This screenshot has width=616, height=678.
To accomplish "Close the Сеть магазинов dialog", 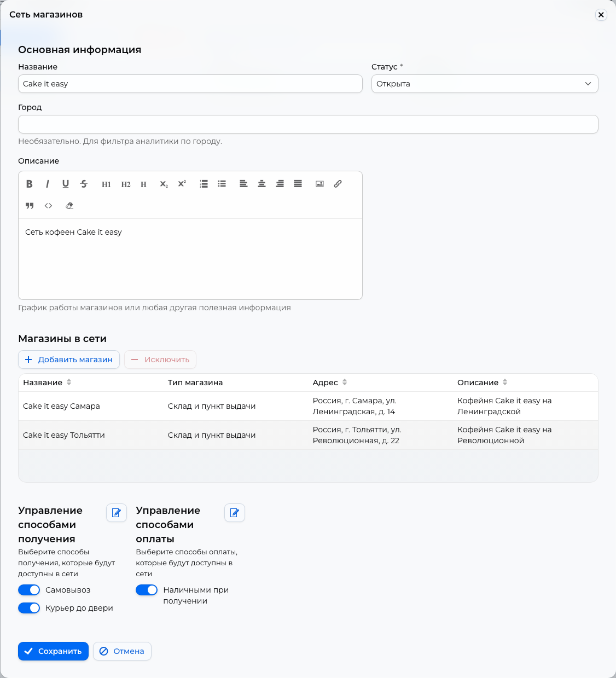I will click(x=601, y=15).
